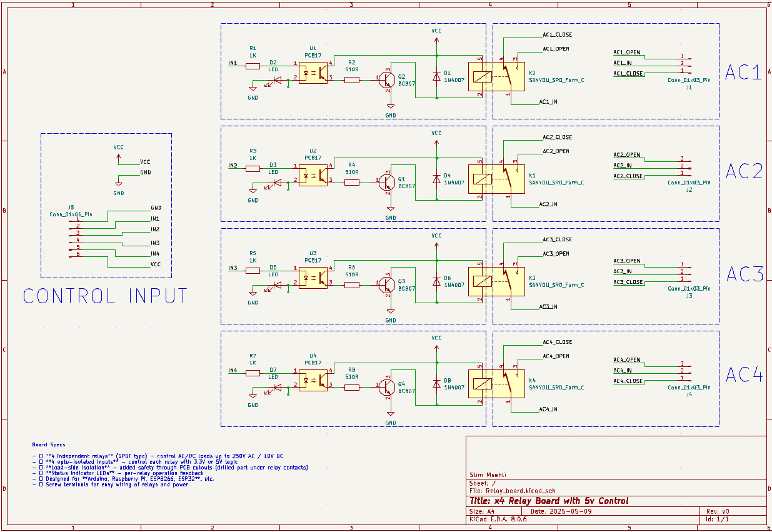
Task: Pick the D8 1N4007 diode symbol
Action: tap(436, 384)
